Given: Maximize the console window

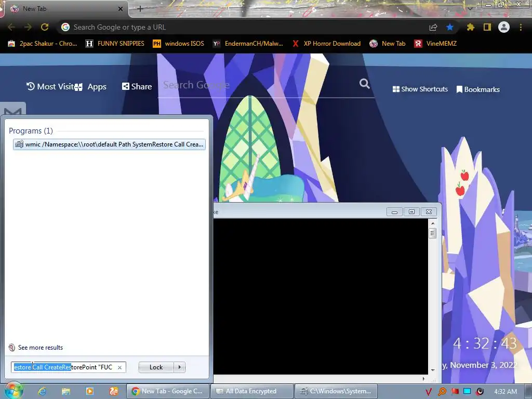Looking at the screenshot, I should (411, 212).
